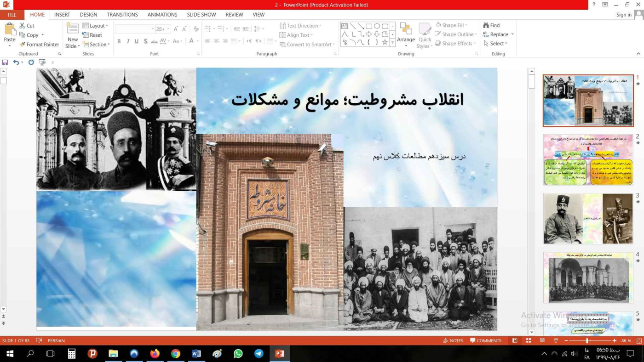Switch to the TRANSITIONS tab
The image size is (644, 362).
[122, 15]
